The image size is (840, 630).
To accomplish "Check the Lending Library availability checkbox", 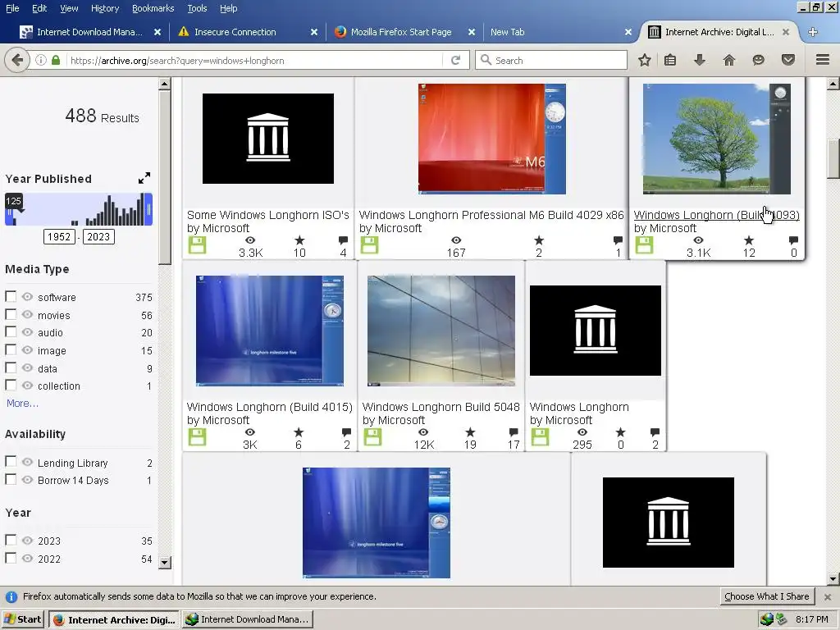I will point(10,461).
